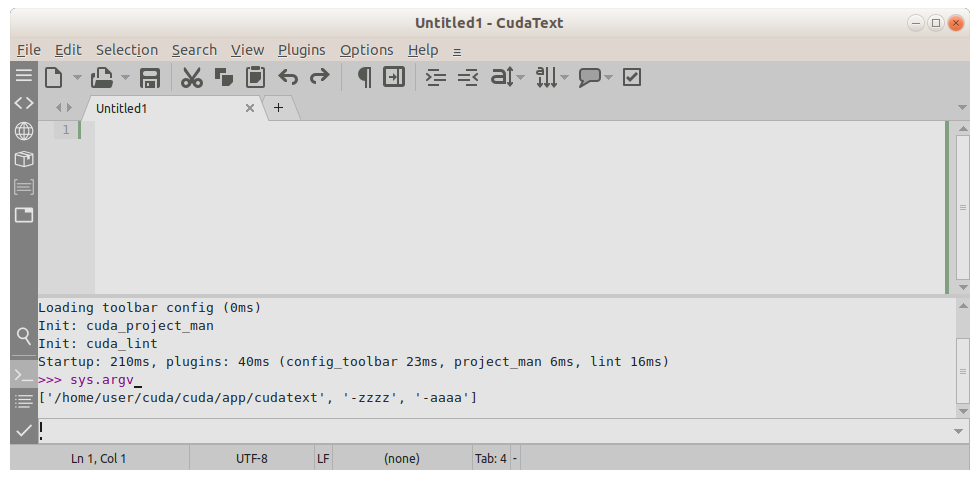Click the editor vertical scrollbar thumb
Image resolution: width=980 pixels, height=480 pixels.
pyautogui.click(x=962, y=208)
